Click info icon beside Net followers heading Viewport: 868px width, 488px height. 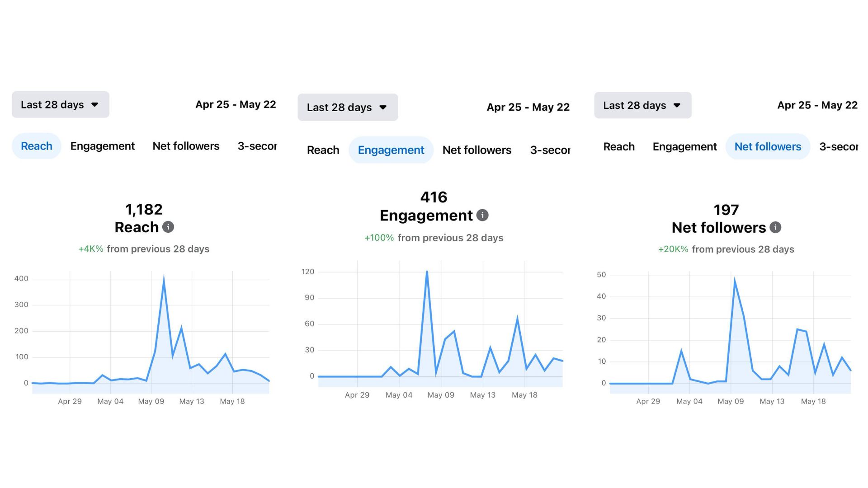point(775,227)
